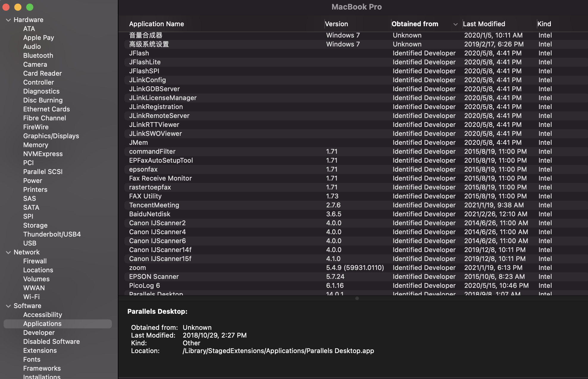This screenshot has height=379, width=588.
Task: Select the TencentMeeting row
Action: click(154, 205)
